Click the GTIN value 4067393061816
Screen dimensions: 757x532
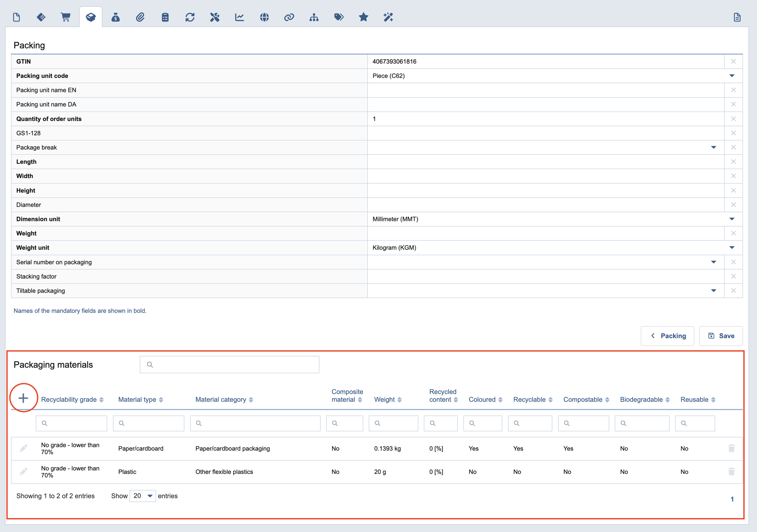(394, 61)
